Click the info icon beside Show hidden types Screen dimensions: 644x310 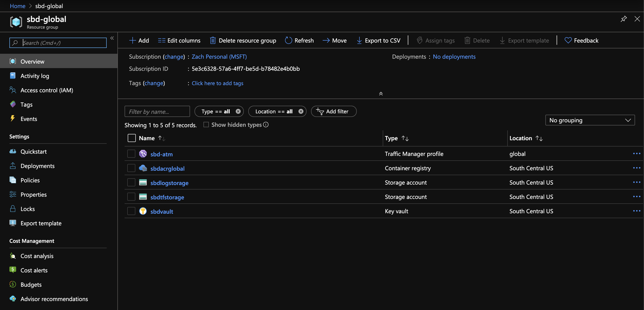tap(266, 125)
